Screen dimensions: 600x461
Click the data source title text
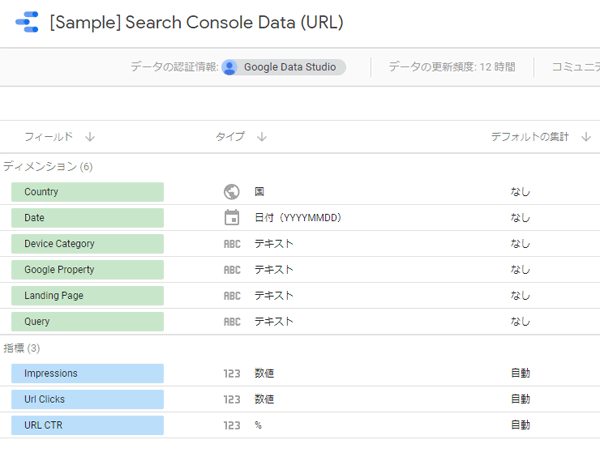click(x=197, y=22)
